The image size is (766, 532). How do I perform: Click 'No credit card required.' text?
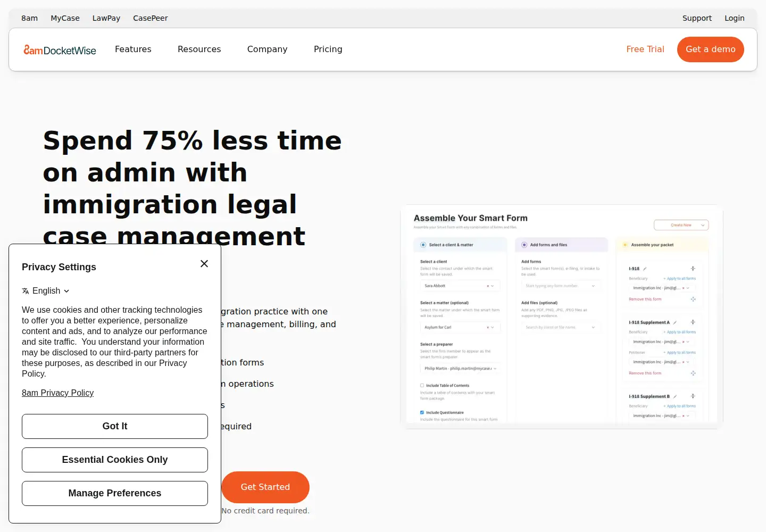click(265, 511)
